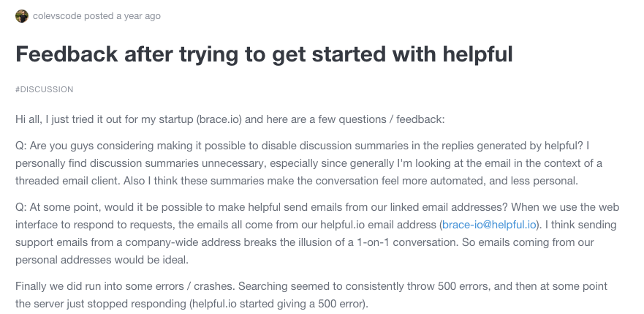Click the post title heading
This screenshot has width=644, height=314.
point(264,54)
